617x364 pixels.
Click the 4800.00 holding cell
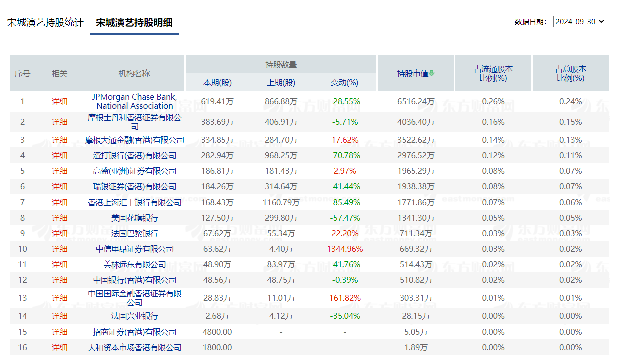[217, 332]
